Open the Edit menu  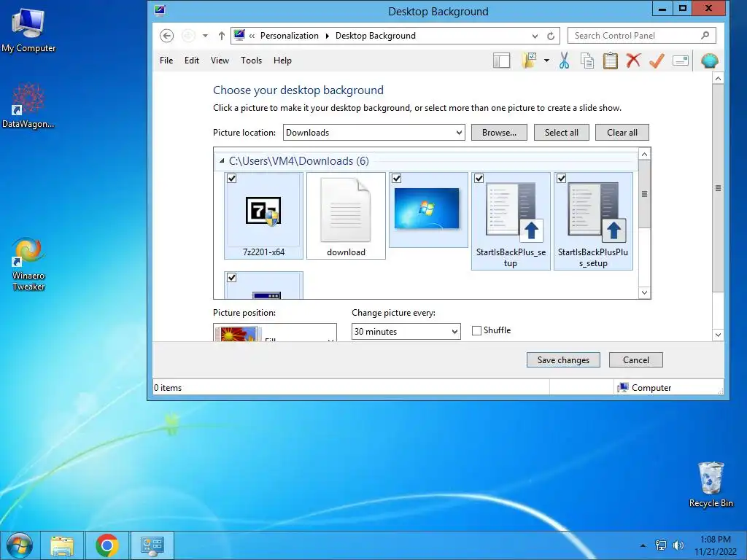pos(192,61)
